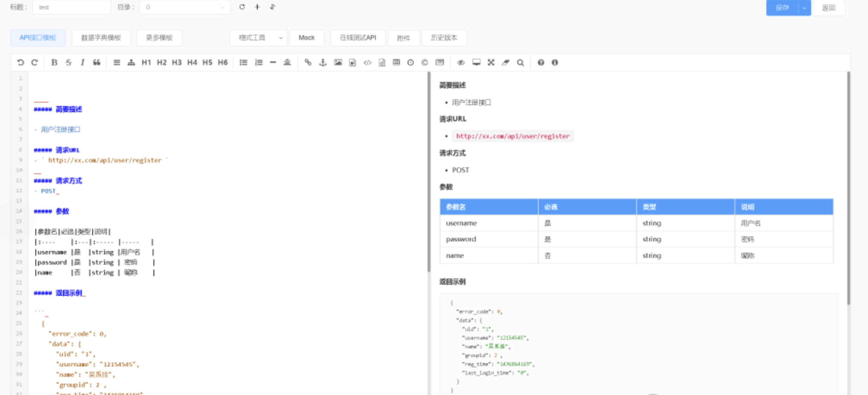Insert the current date and time
The image size is (868, 395).
tap(411, 63)
